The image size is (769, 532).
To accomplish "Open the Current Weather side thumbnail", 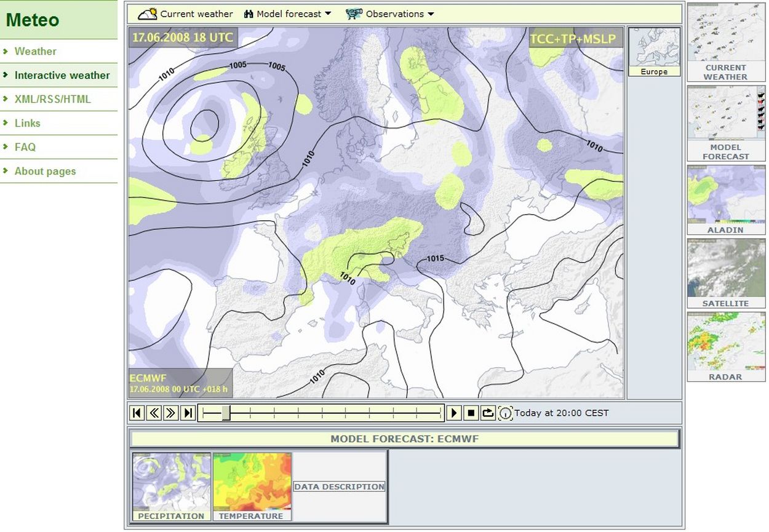I will [726, 42].
